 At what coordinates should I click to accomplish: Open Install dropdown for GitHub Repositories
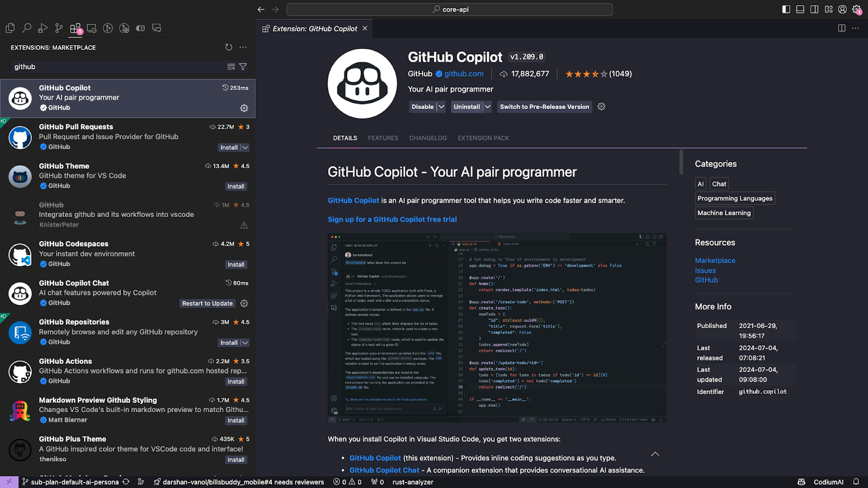pyautogui.click(x=245, y=343)
